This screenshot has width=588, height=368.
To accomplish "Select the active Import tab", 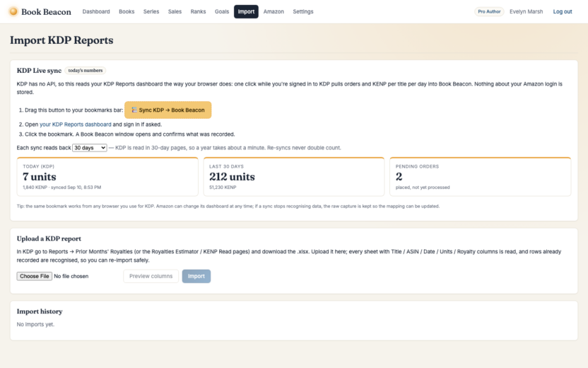I will pos(246,11).
